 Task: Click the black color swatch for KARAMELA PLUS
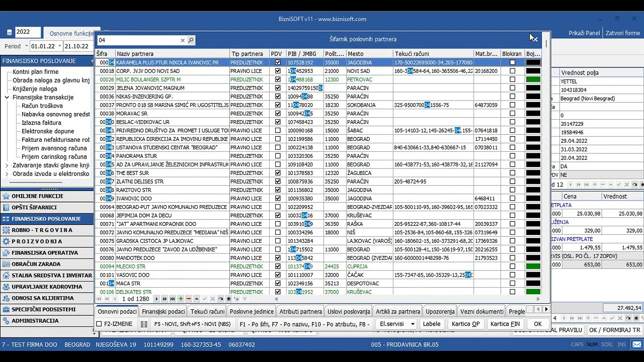click(533, 62)
